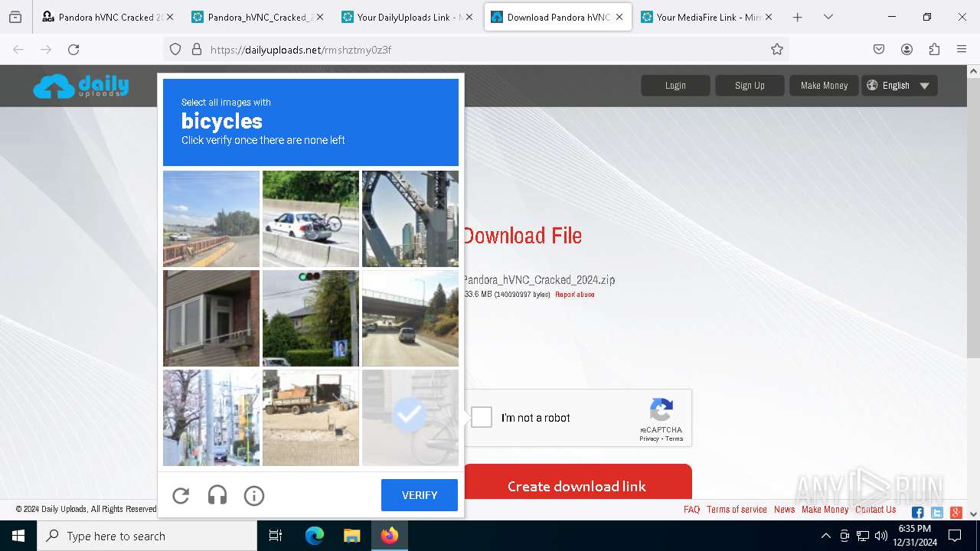Viewport: 980px width, 551px height.
Task: Open the Windows Start menu
Action: [18, 536]
